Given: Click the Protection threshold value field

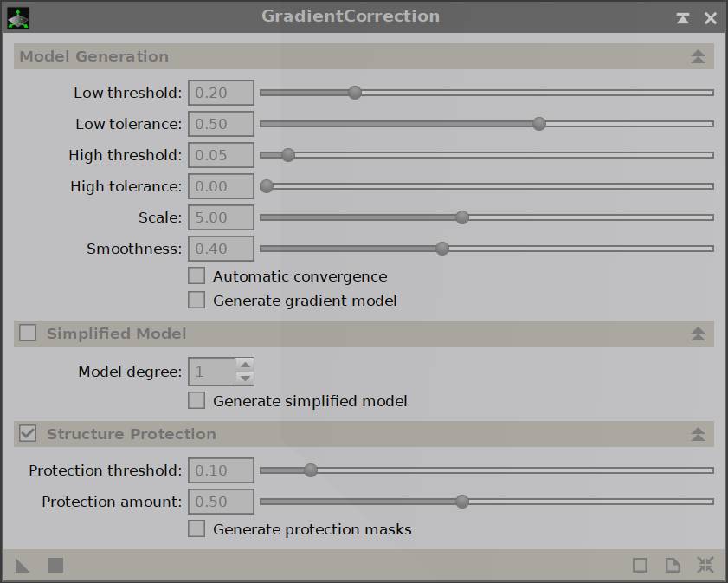Looking at the screenshot, I should point(221,470).
